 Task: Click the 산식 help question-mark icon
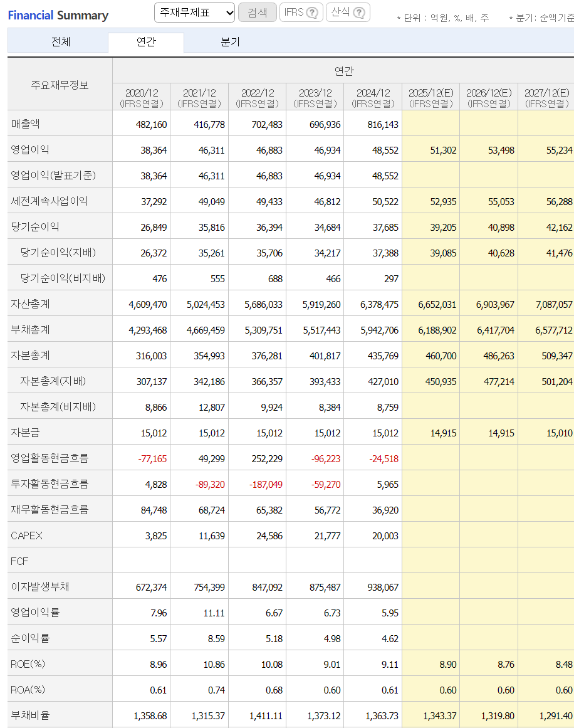tap(359, 13)
